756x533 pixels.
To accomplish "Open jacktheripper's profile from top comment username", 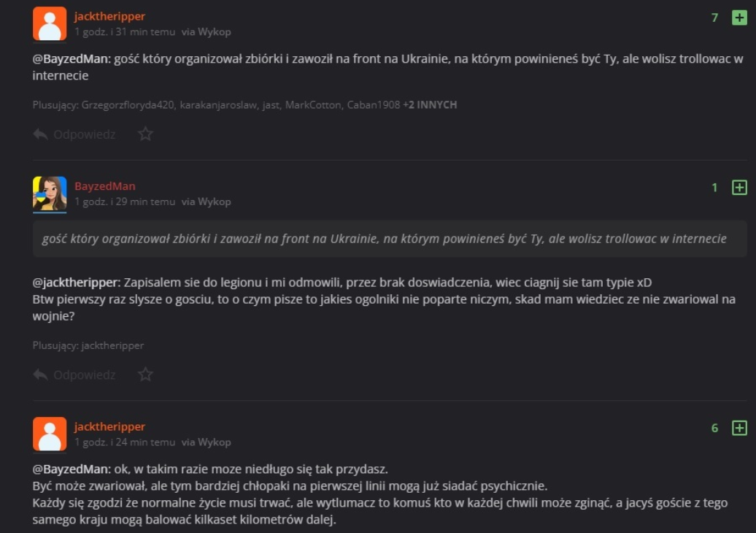I will pyautogui.click(x=109, y=17).
